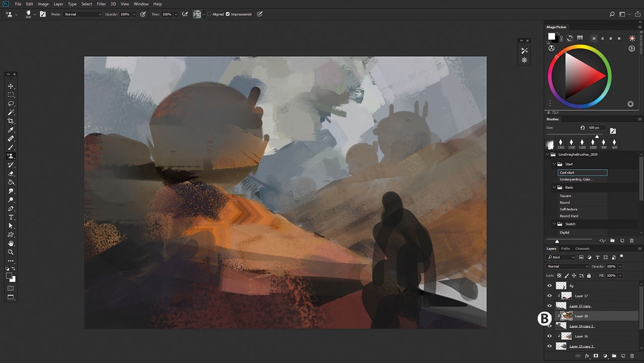Screen dimensions: 644x363
Task: Lock transparent pixels icon
Action: pyautogui.click(x=559, y=275)
